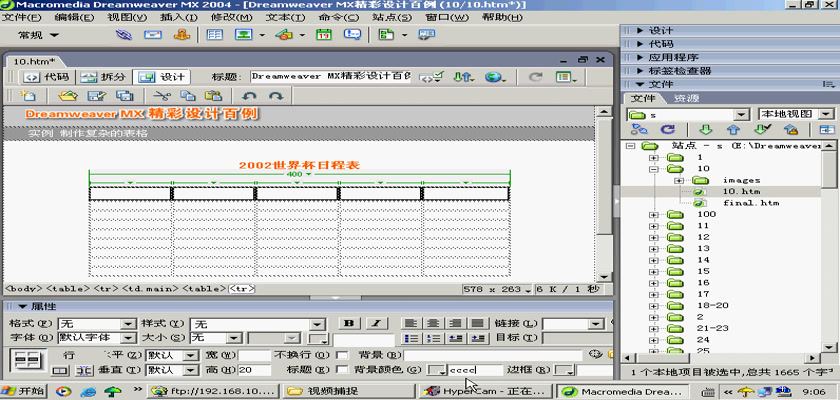Screen dimensions: 840x400
Task: Open the site 's' selector dropdown
Action: point(741,115)
